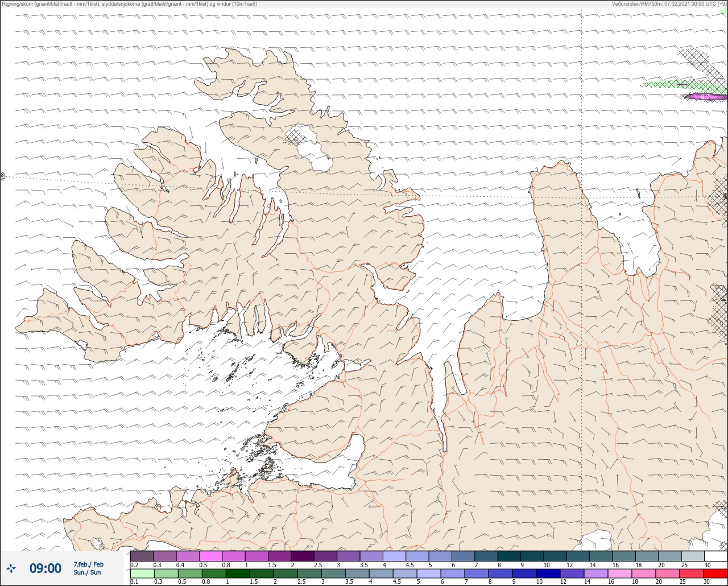Click the Veðurstofan star logo icon

(11, 568)
